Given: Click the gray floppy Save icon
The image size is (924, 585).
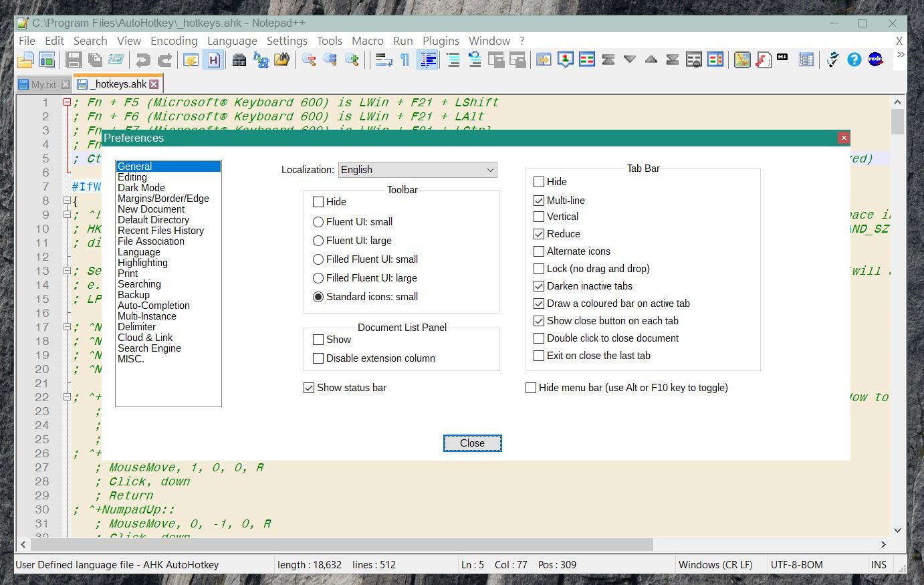Looking at the screenshot, I should coord(74,60).
